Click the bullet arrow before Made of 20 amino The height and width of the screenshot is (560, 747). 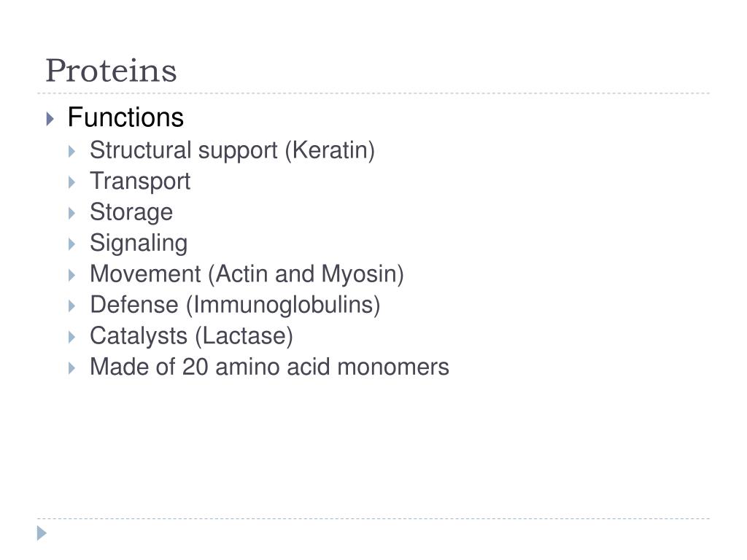[x=72, y=368]
